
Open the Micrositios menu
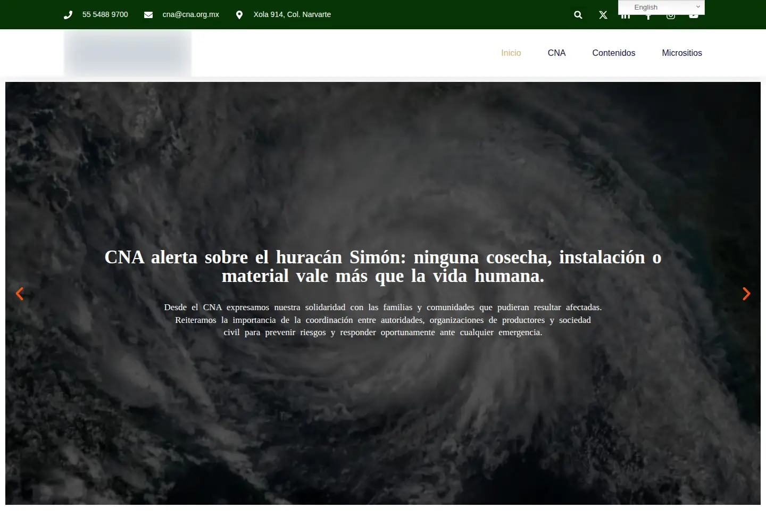click(x=682, y=53)
